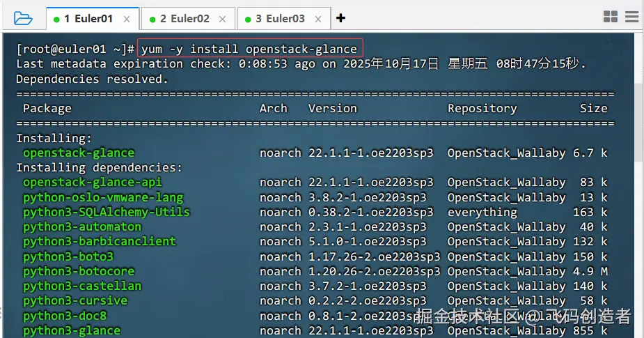Click the 'Version' column header
Image resolution: width=644 pixels, height=338 pixels.
point(333,109)
